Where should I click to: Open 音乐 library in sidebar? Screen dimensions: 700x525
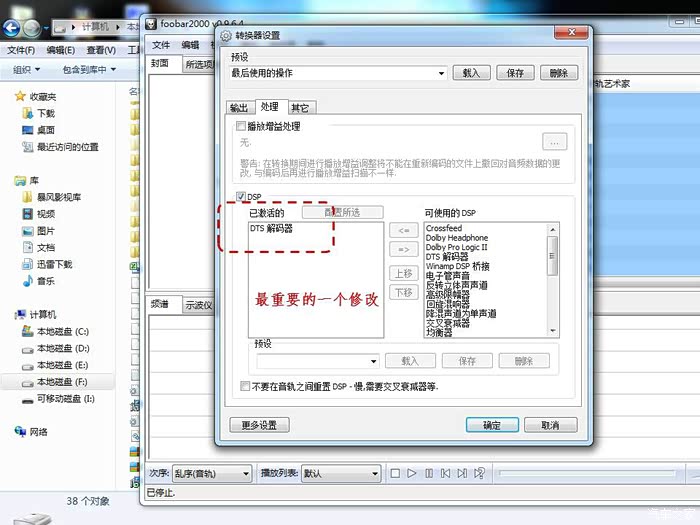click(39, 281)
